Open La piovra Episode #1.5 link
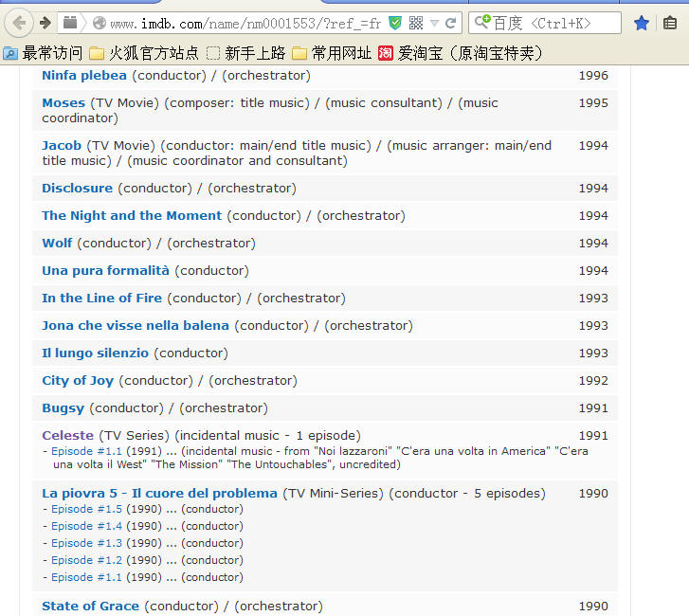 pyautogui.click(x=86, y=509)
